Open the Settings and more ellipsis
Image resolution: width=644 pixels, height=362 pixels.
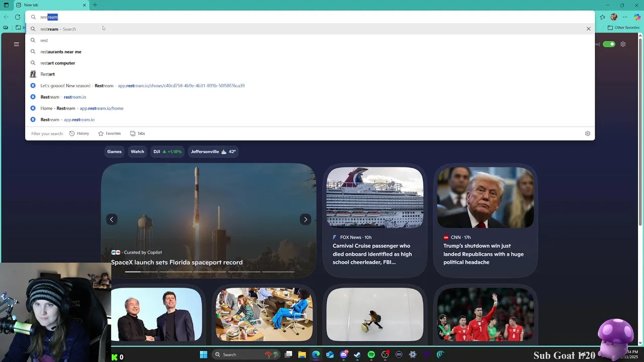click(x=625, y=17)
